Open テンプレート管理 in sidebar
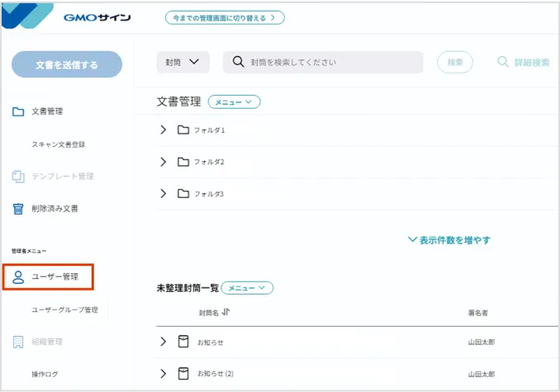Screen dimensions: 560x392 tap(63, 177)
